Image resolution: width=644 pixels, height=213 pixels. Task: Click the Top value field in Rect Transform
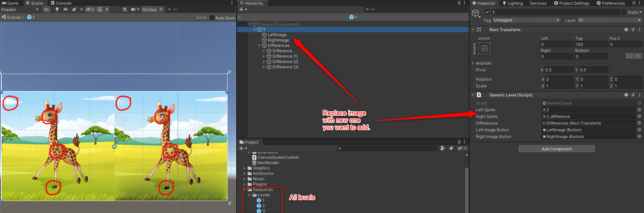tap(591, 44)
